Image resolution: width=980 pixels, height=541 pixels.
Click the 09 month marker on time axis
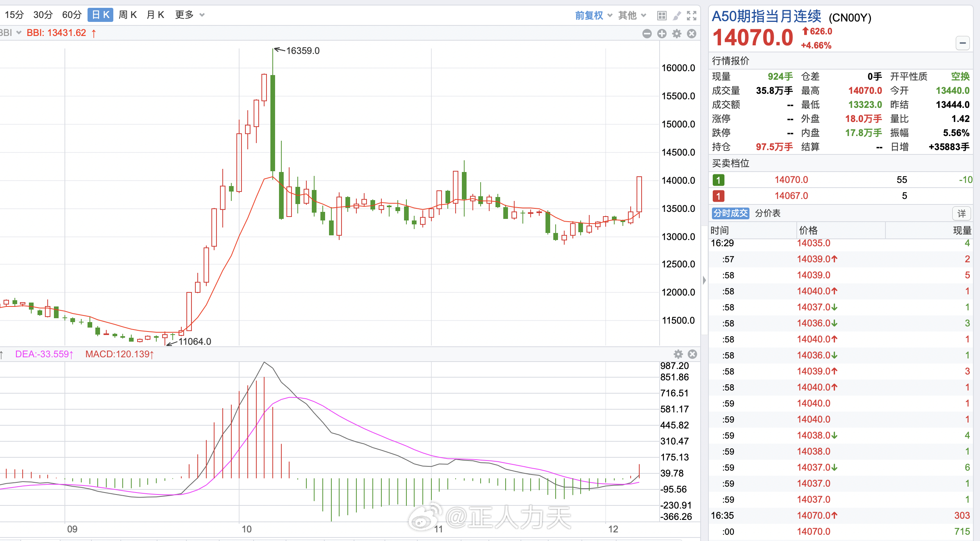pos(72,529)
